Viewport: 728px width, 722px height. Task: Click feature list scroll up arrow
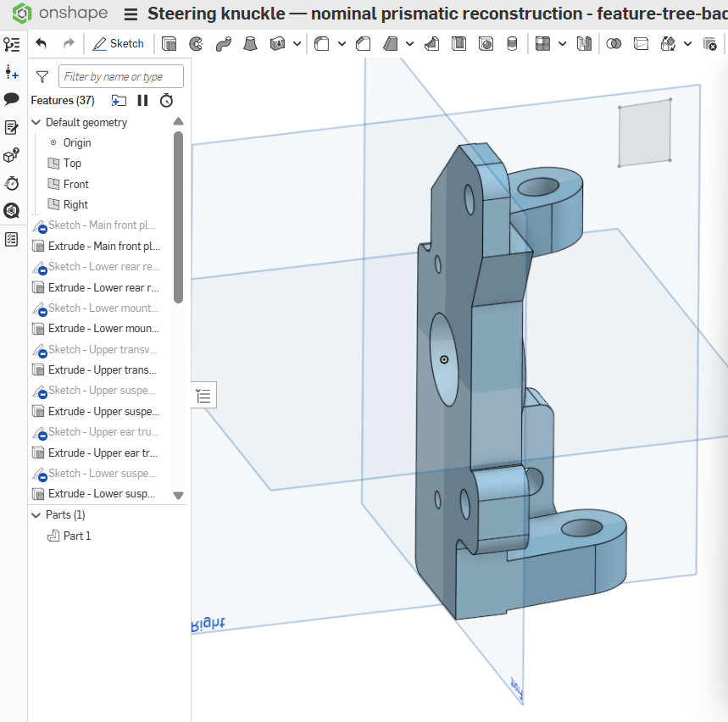(178, 122)
